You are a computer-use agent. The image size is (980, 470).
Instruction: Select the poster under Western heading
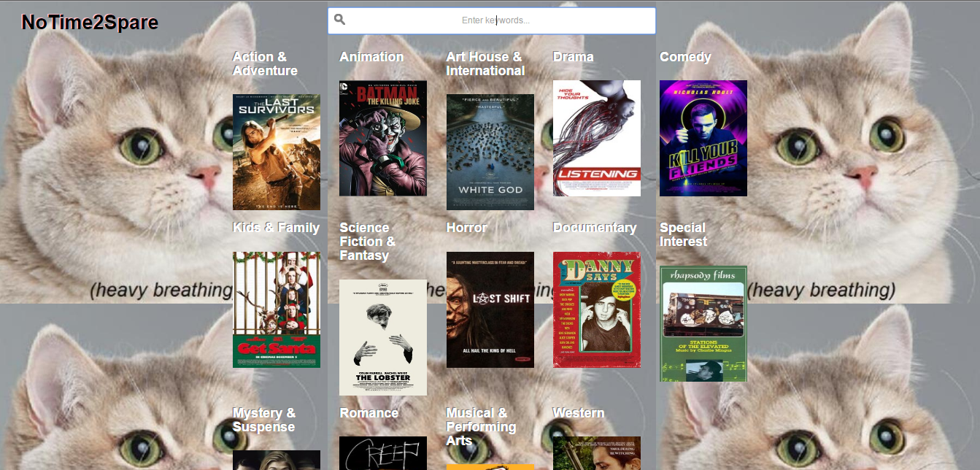(597, 453)
